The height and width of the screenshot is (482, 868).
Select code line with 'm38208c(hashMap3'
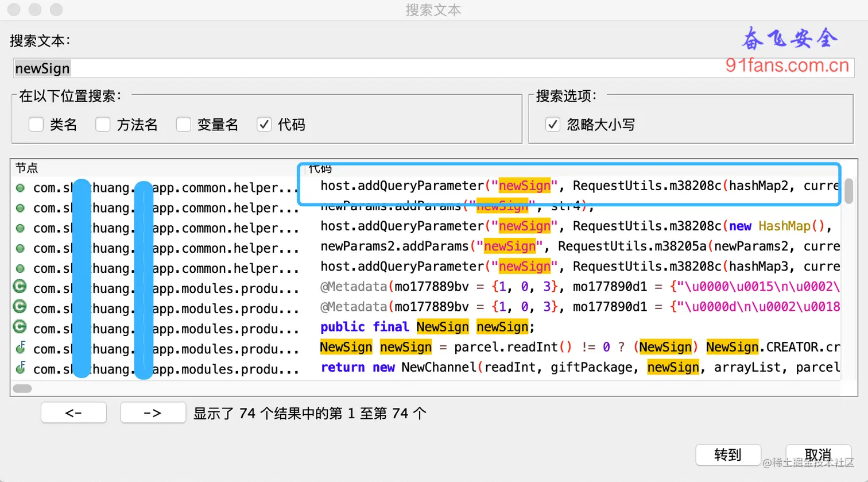[580, 266]
